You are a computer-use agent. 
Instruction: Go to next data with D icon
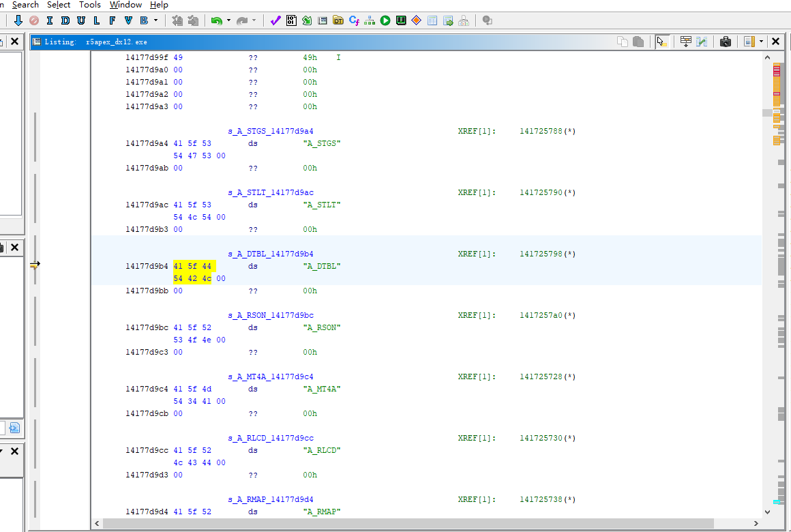point(65,20)
